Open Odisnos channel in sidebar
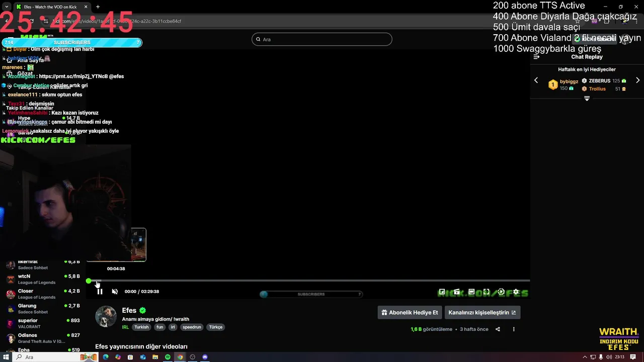Screen dimensions: 644x362 click(x=42, y=338)
